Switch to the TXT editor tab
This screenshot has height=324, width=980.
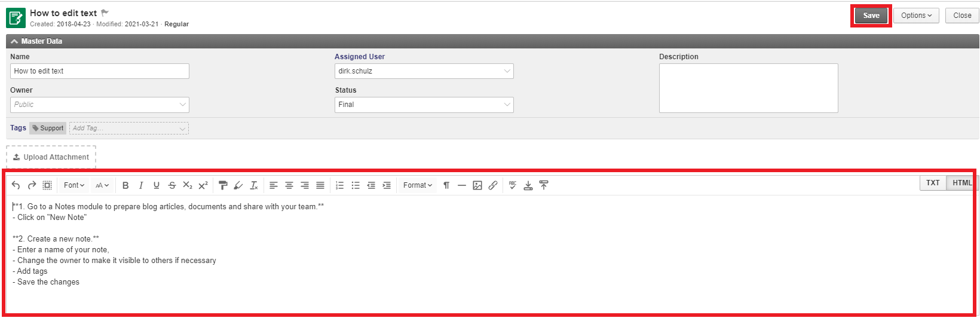[933, 183]
